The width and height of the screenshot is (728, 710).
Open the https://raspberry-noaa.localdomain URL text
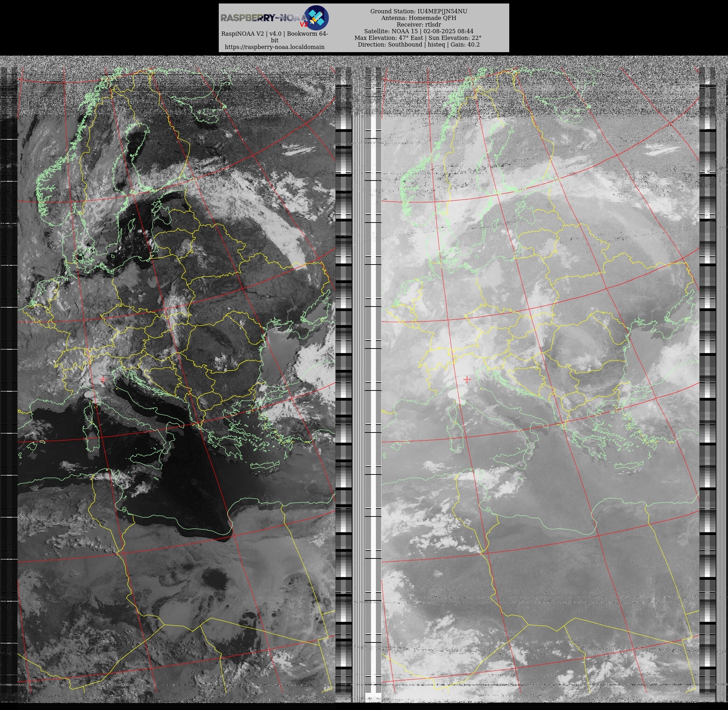(x=274, y=47)
